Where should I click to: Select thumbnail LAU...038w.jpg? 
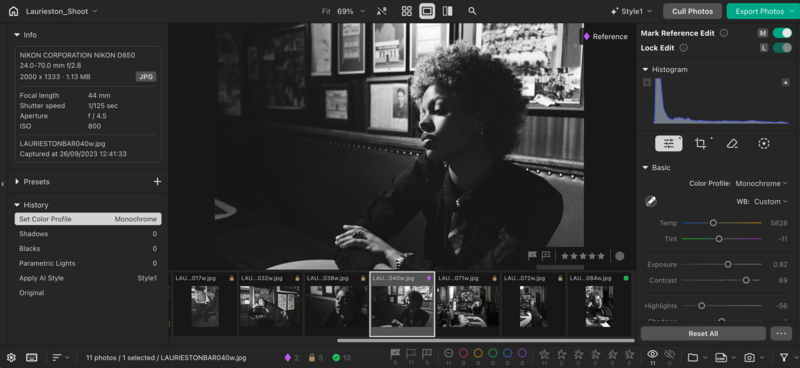[x=336, y=304]
